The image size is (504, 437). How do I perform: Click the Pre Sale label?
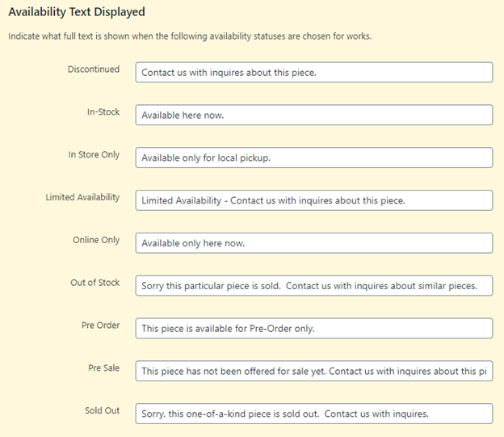[x=103, y=368]
